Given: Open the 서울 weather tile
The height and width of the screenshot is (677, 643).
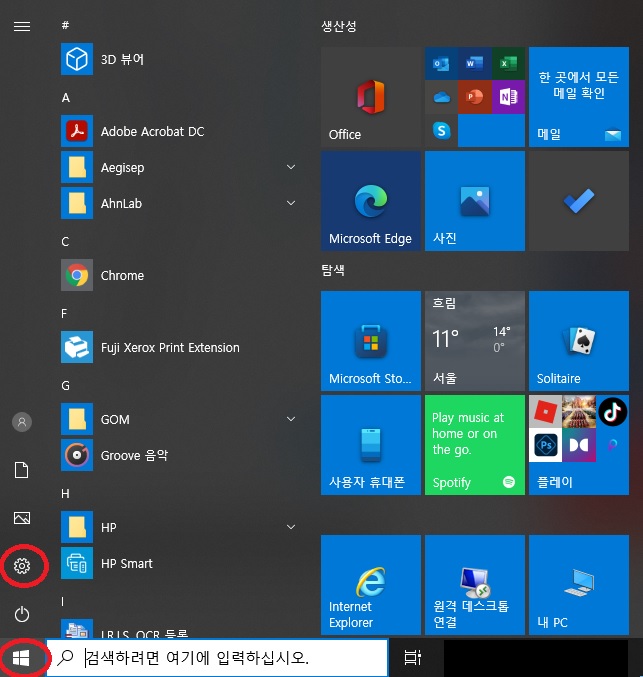Looking at the screenshot, I should (475, 341).
